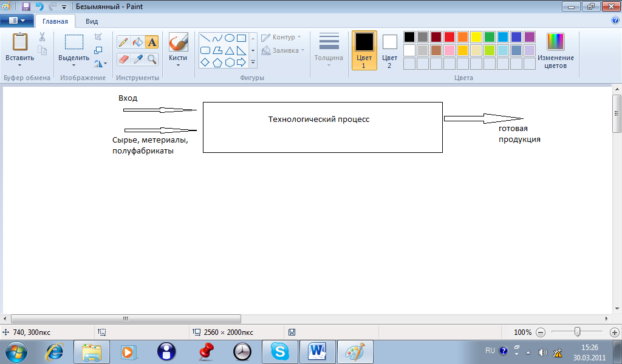622x364 pixels.
Task: Pick the purple color swatch
Action: pyautogui.click(x=530, y=37)
